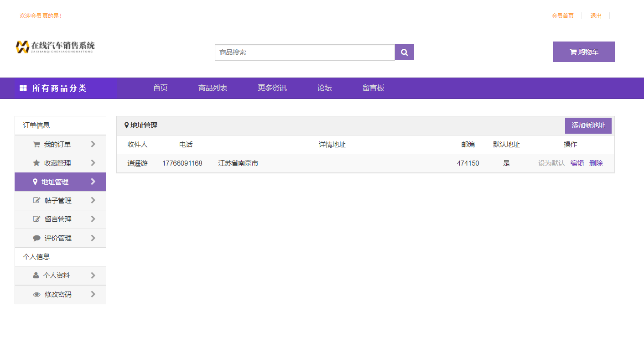Click 编辑 on the 逍遥游 address row
This screenshot has width=644, height=349.
(x=576, y=163)
